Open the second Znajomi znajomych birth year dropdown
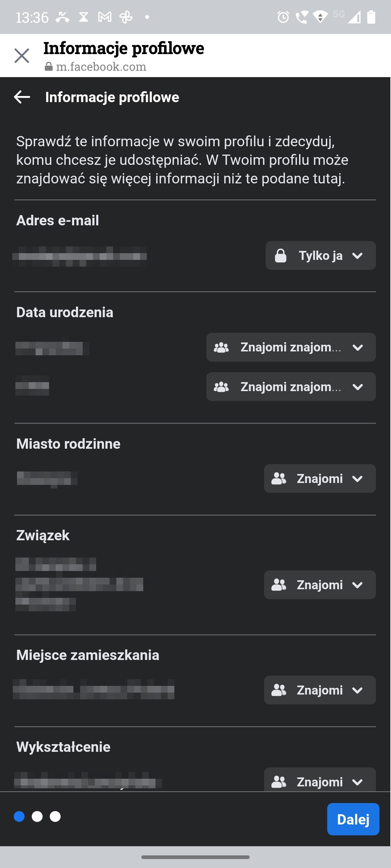Image resolution: width=391 pixels, height=868 pixels. pyautogui.click(x=291, y=387)
